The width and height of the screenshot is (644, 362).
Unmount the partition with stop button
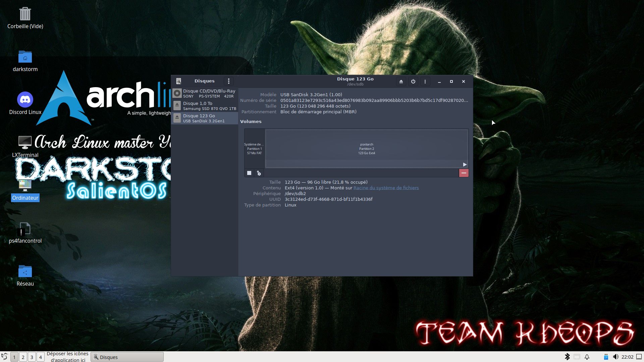[x=249, y=173]
